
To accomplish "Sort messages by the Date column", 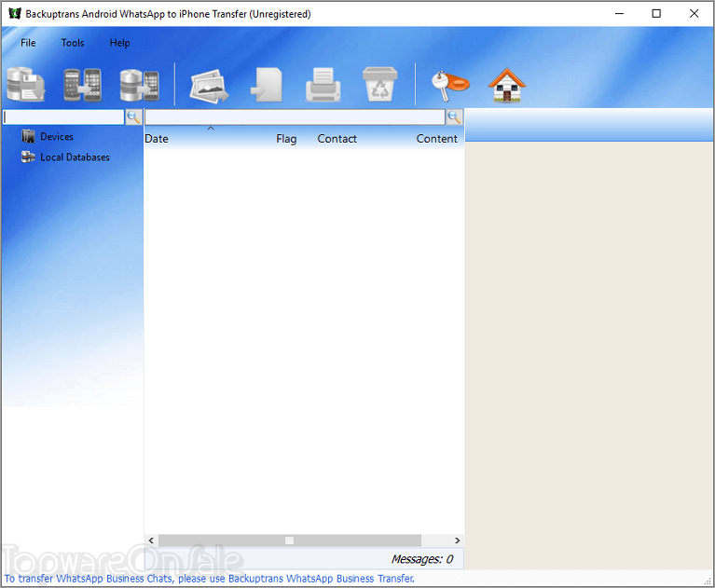I will click(157, 139).
